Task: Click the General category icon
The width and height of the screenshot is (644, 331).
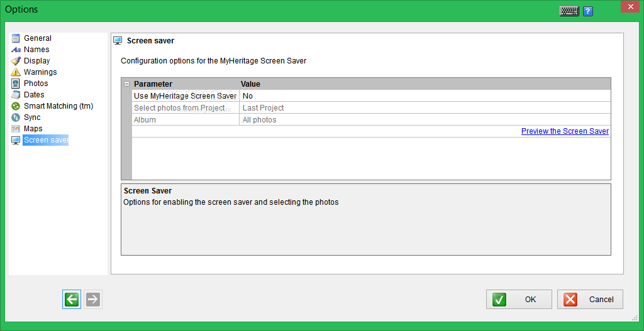Action: [16, 38]
